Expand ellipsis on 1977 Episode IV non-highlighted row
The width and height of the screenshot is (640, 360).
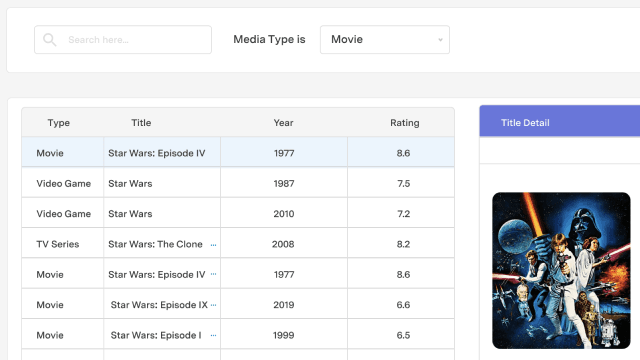coord(213,274)
